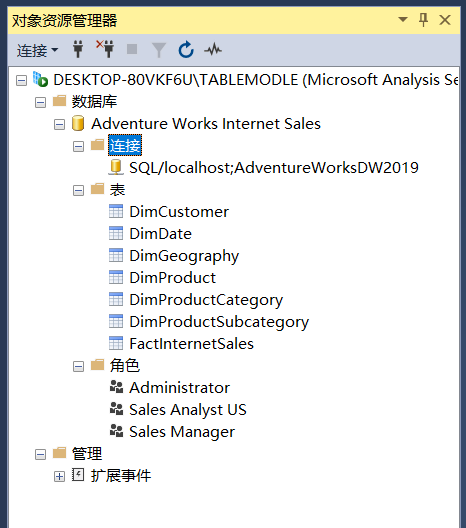Viewport: 466px width, 528px height.
Task: Click the DimCustomer table icon
Action: (116, 211)
